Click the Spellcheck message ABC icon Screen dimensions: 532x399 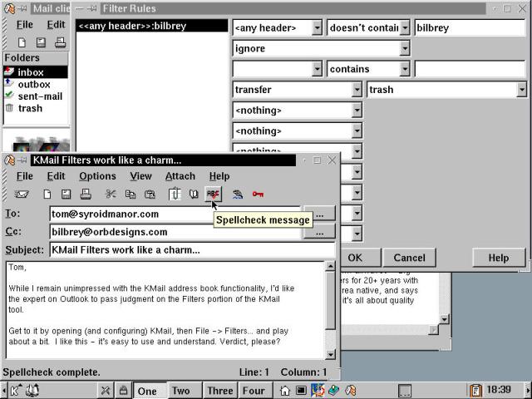pyautogui.click(x=214, y=195)
